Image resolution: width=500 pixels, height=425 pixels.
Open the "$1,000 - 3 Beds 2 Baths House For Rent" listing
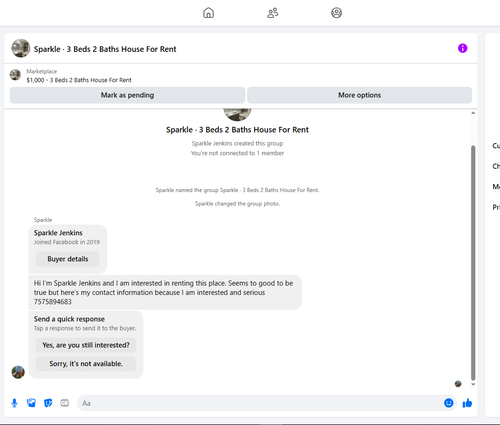point(79,80)
